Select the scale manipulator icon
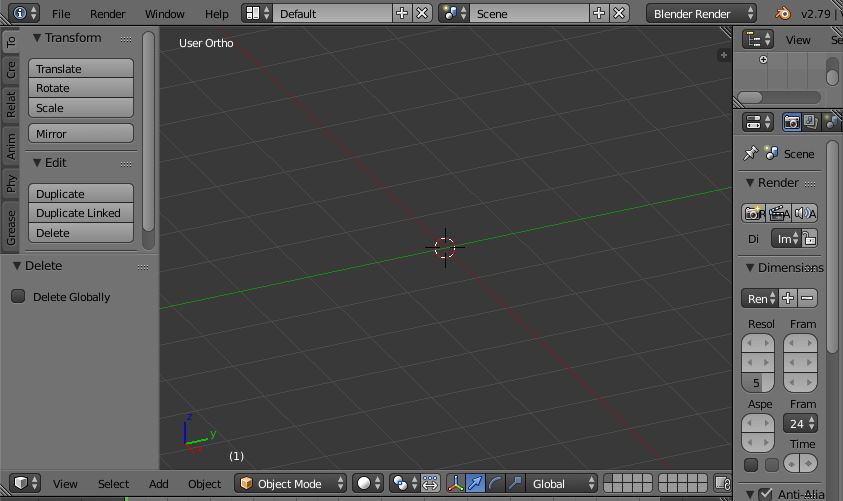This screenshot has width=843, height=501. coord(515,483)
